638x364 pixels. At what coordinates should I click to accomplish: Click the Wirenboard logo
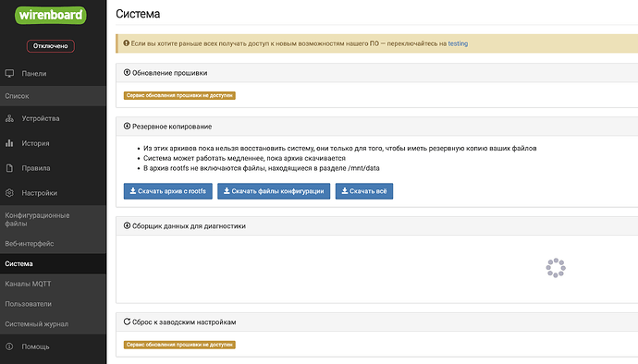pyautogui.click(x=51, y=15)
